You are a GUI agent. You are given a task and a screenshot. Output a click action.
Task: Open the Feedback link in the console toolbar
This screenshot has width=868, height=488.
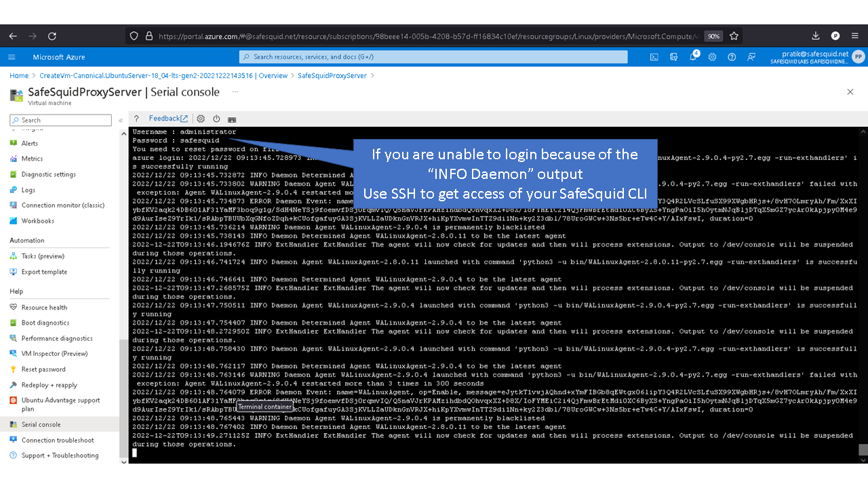pos(168,119)
